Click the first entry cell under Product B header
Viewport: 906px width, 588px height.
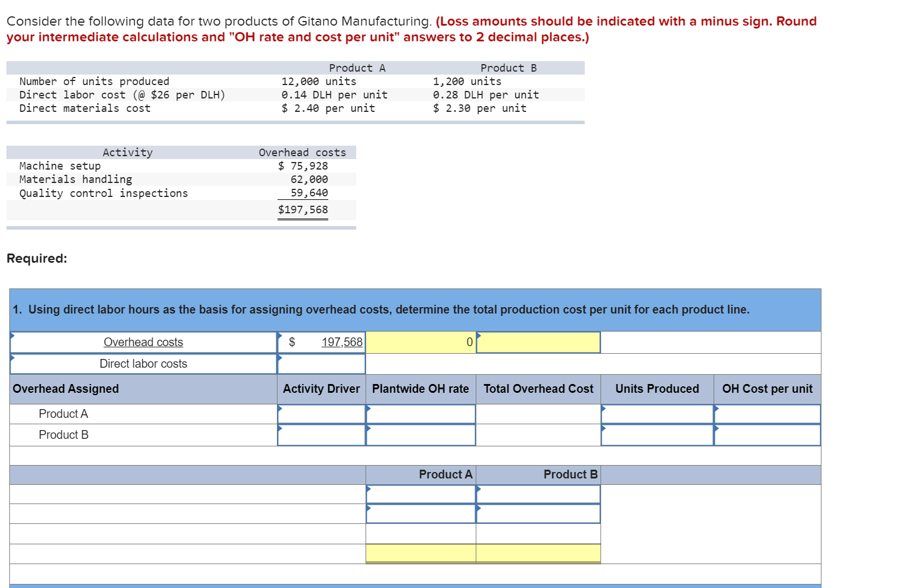(x=538, y=494)
